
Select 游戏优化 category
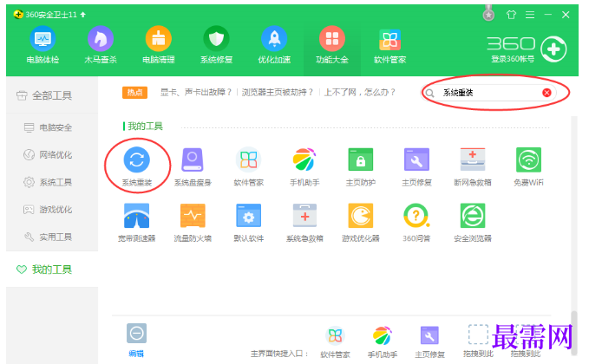pos(48,210)
